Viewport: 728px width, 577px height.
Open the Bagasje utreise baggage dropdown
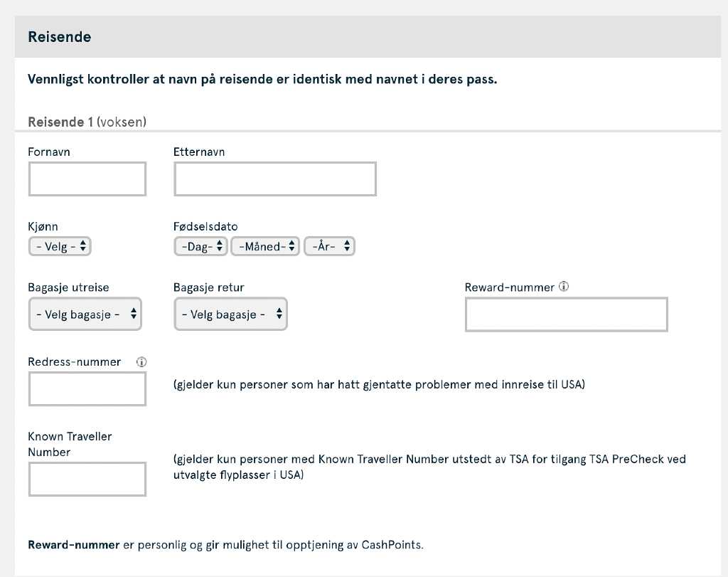tap(85, 314)
